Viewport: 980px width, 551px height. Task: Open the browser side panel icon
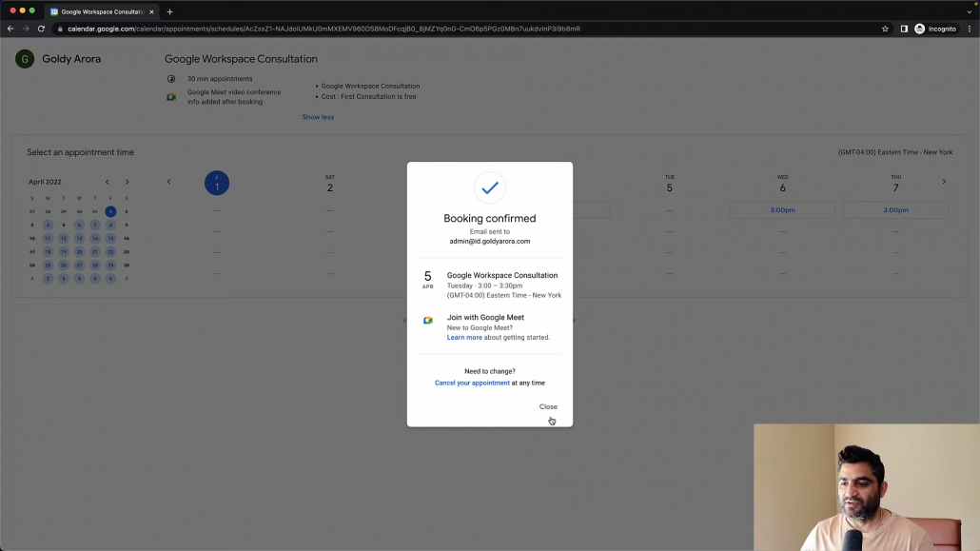904,29
